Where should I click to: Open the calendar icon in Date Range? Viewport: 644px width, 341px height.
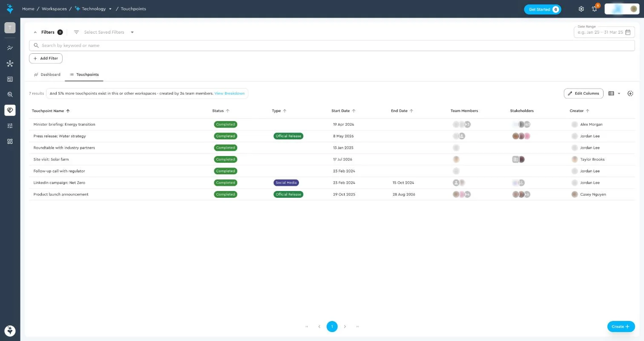coord(628,32)
